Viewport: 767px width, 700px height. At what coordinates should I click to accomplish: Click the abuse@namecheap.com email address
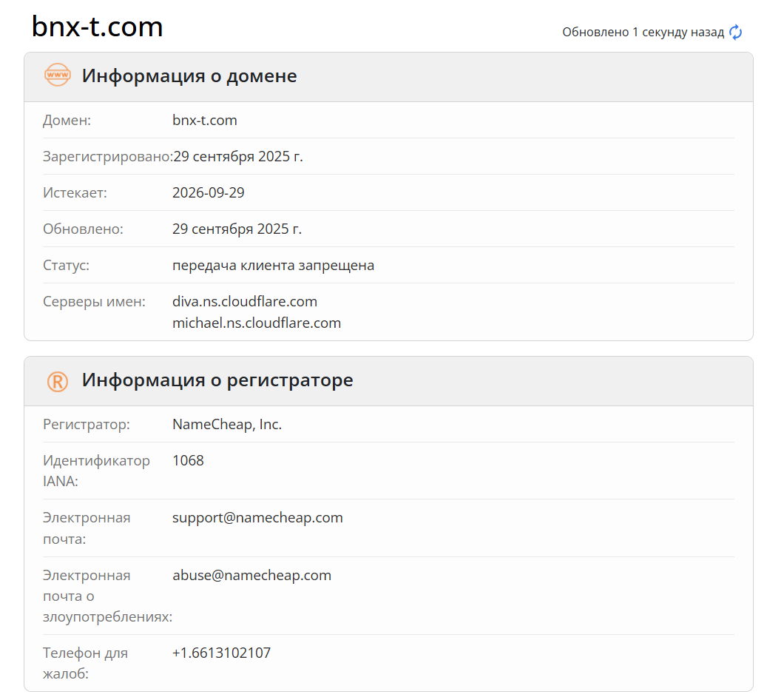pos(252,575)
